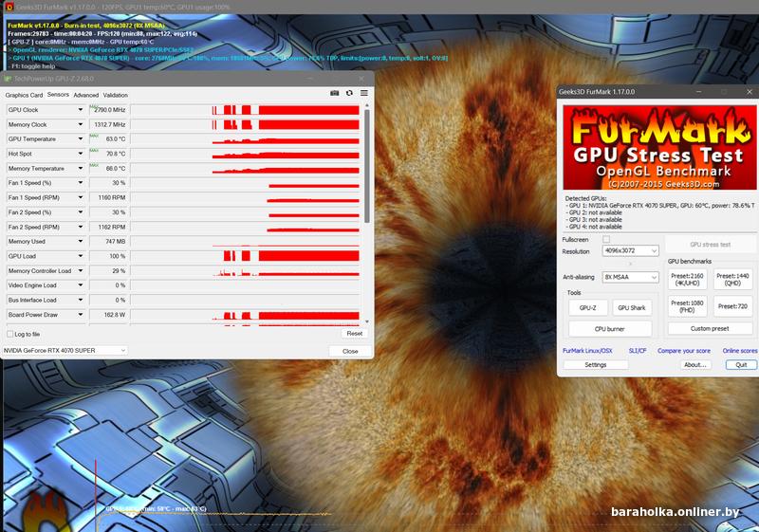This screenshot has width=759, height=532.
Task: Minimize the FurMark 1.17.0.0 window
Action: [x=698, y=91]
